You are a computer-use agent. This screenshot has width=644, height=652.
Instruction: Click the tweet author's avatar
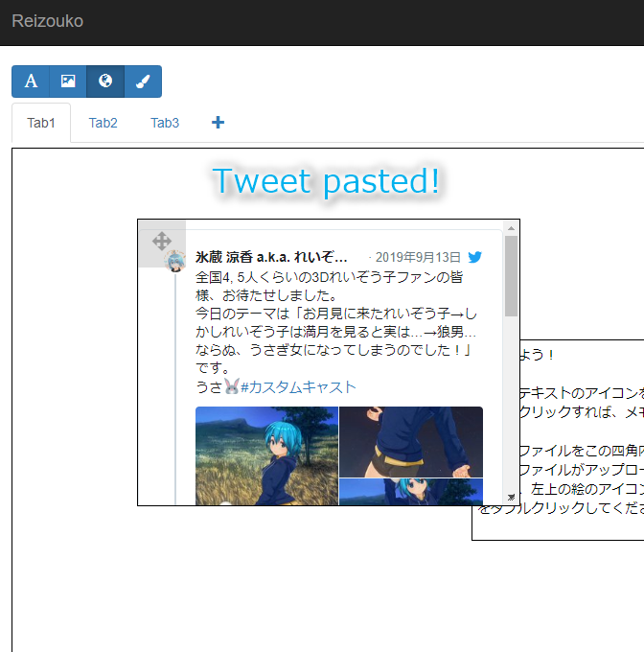pos(175,261)
